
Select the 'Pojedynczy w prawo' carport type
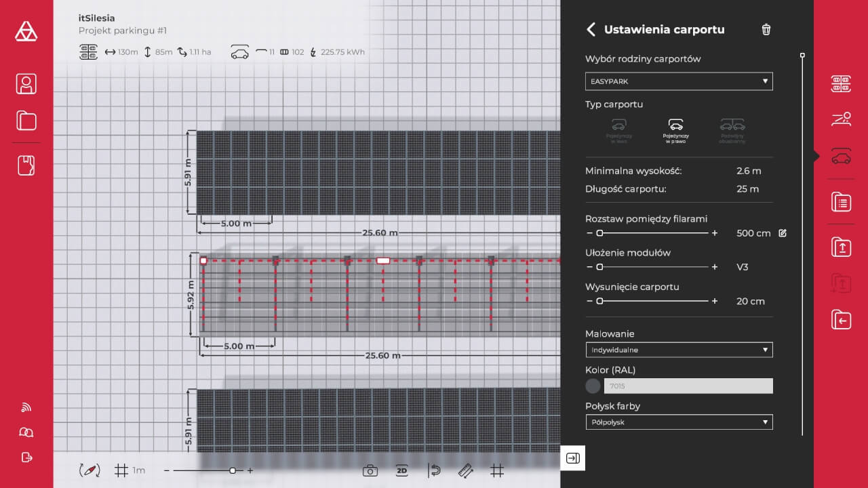coord(675,131)
